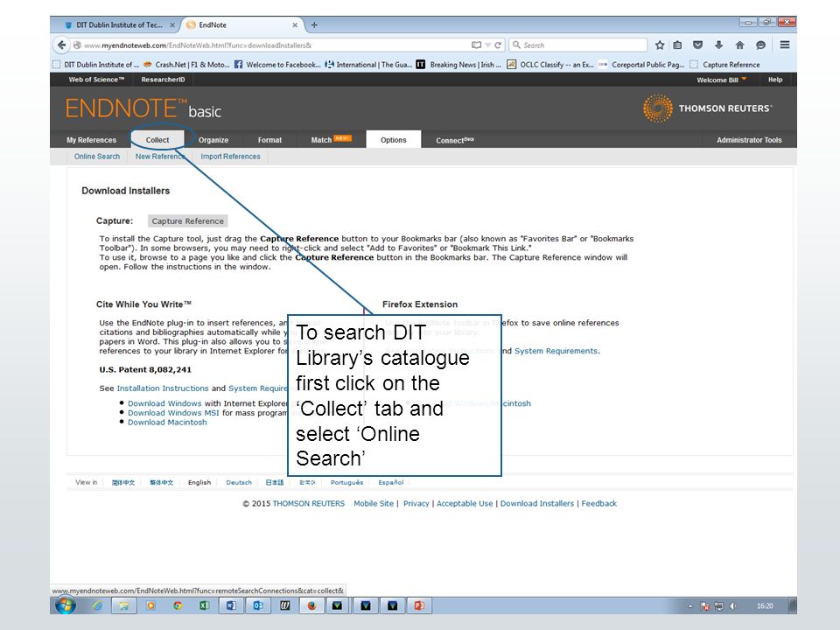The width and height of the screenshot is (840, 630).
Task: Open ResearcherID link
Action: click(163, 80)
